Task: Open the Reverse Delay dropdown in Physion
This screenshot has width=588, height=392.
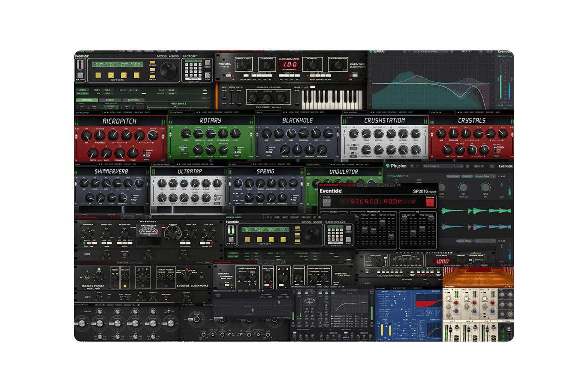Action: tap(485, 176)
